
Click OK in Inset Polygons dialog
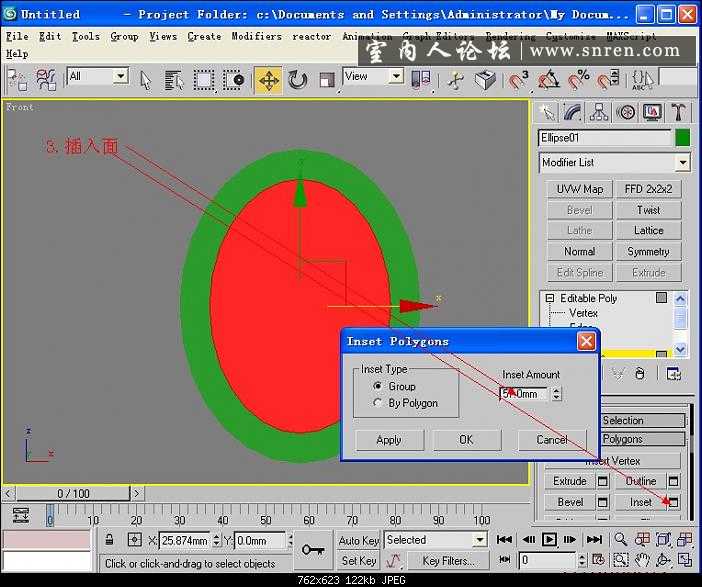click(467, 440)
